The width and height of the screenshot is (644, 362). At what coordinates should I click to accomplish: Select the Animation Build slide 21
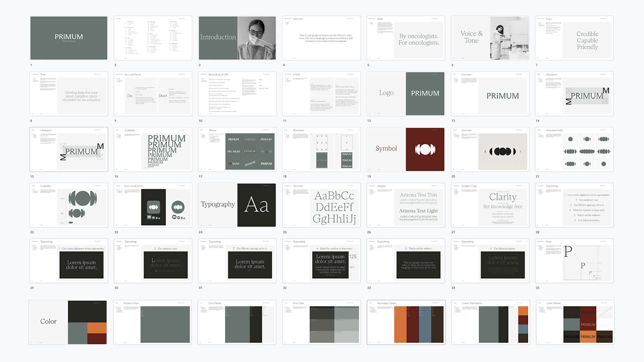coord(574,149)
